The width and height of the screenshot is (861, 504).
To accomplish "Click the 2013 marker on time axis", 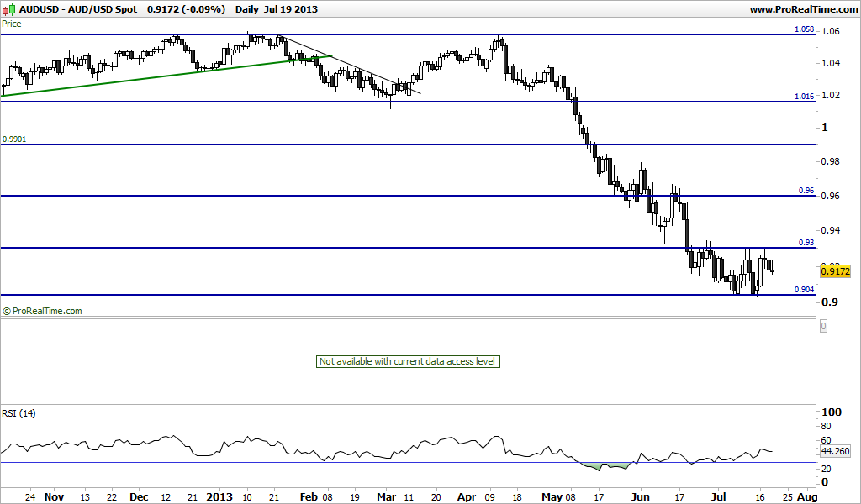I will [x=219, y=497].
